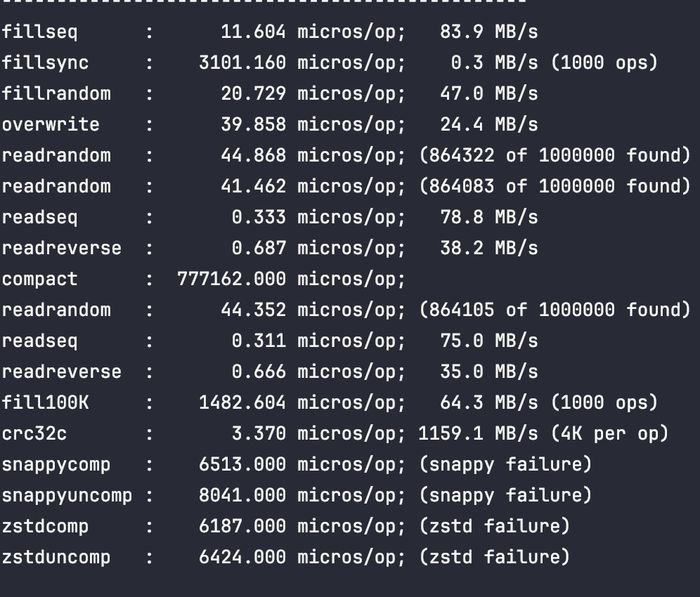
Task: Click the 4K per op note
Action: tap(610, 433)
